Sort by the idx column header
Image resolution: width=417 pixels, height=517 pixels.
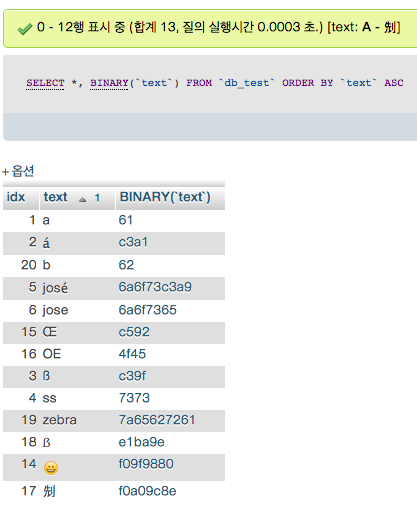click(x=16, y=197)
